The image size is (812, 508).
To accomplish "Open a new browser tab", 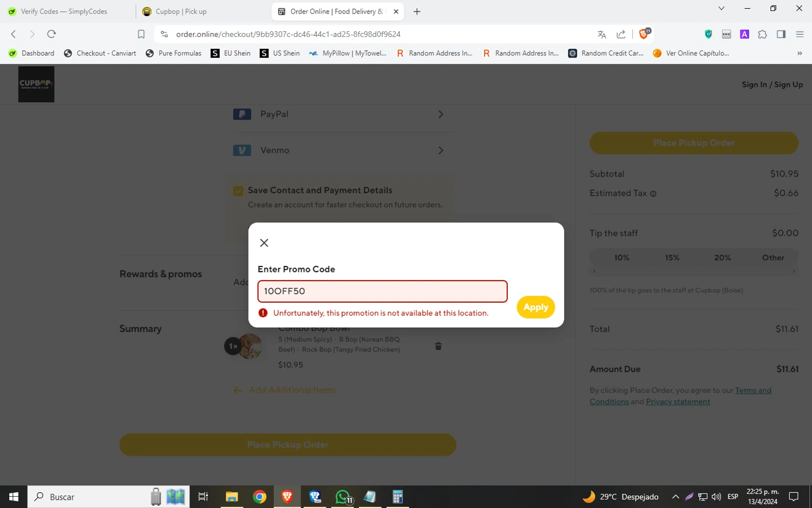I will 417,11.
